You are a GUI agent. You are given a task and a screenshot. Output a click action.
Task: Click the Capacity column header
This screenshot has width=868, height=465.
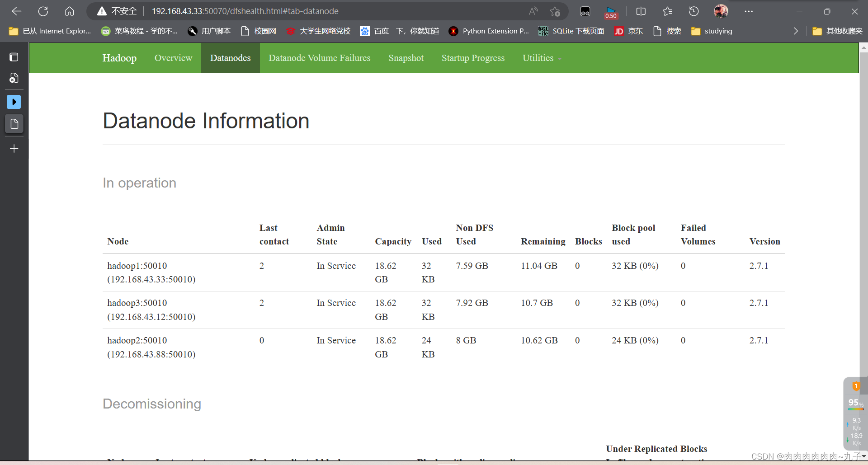coord(393,241)
